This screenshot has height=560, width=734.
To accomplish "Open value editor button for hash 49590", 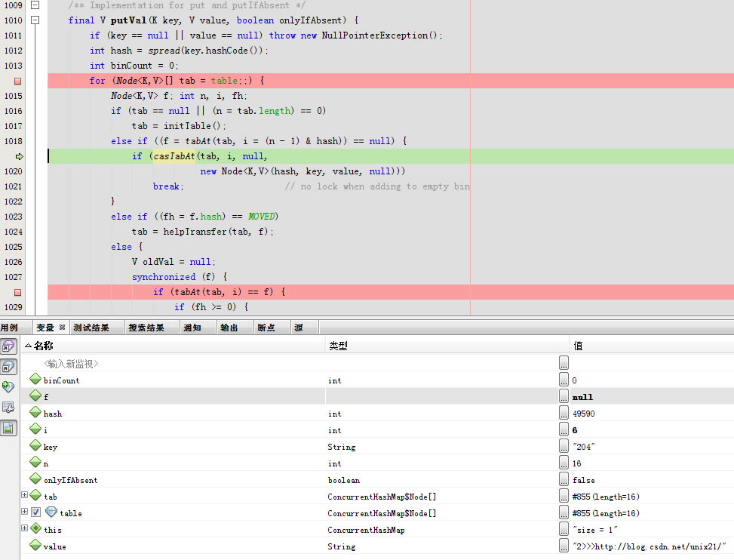I will [x=564, y=413].
